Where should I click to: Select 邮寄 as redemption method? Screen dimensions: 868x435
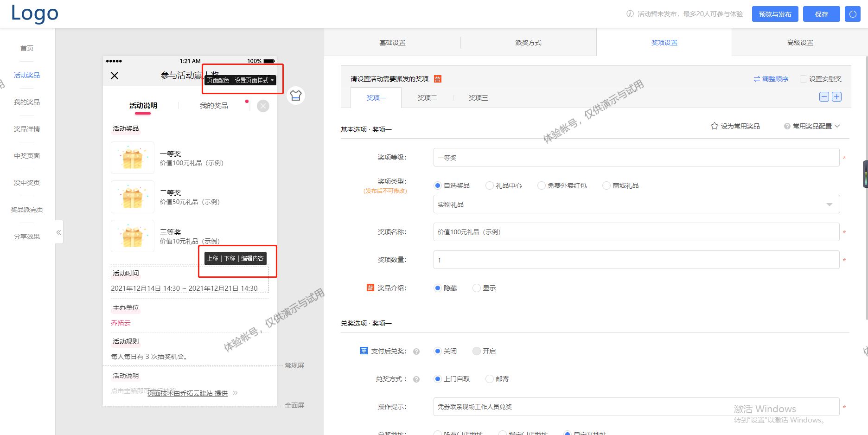click(x=490, y=379)
